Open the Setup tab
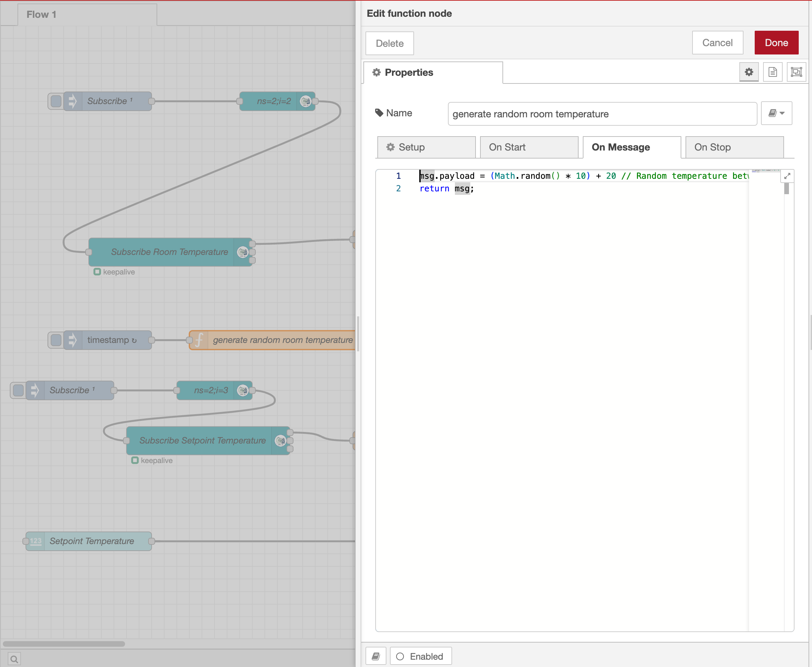This screenshot has width=812, height=667. click(x=426, y=147)
